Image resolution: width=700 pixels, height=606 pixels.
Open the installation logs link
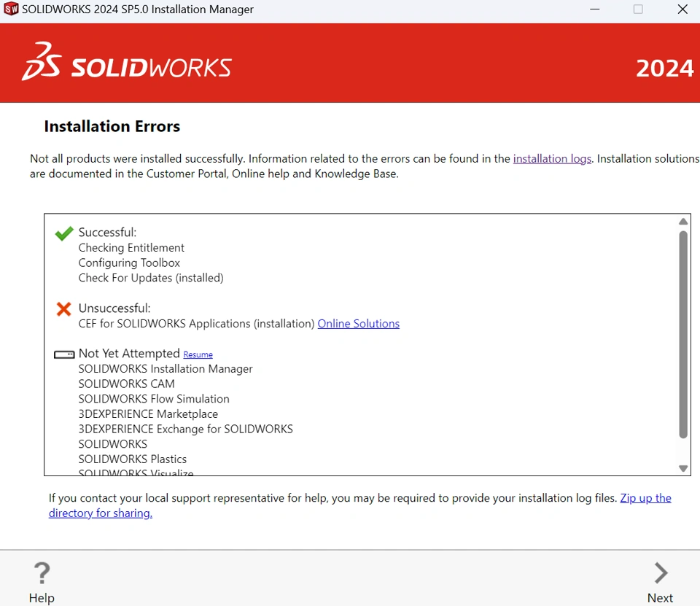tap(552, 159)
